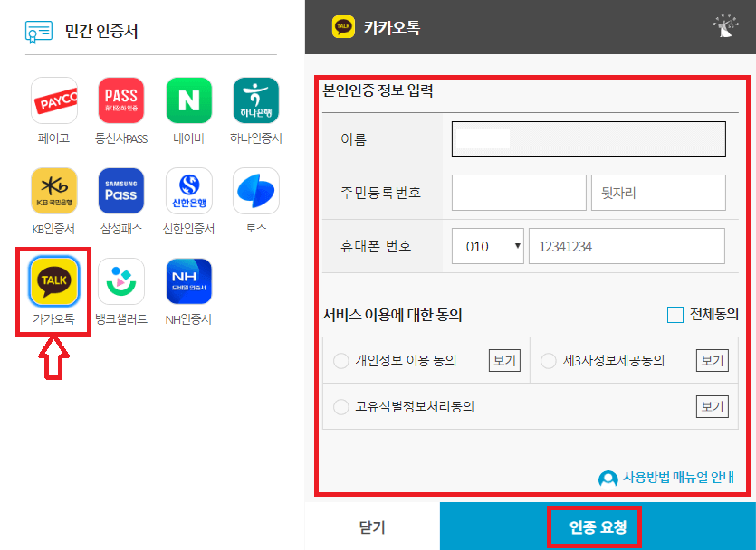Choose the 네이버 certificate icon
756x550 pixels.
pos(187,100)
